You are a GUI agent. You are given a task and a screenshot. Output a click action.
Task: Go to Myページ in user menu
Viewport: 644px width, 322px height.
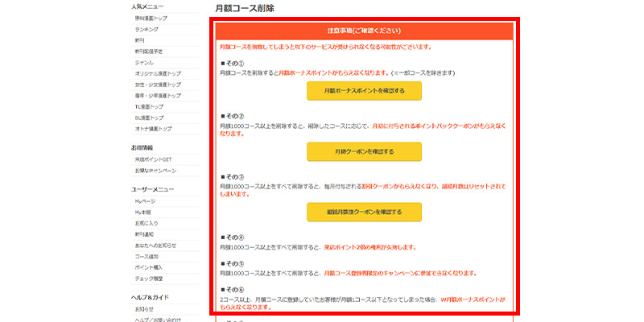tap(146, 200)
